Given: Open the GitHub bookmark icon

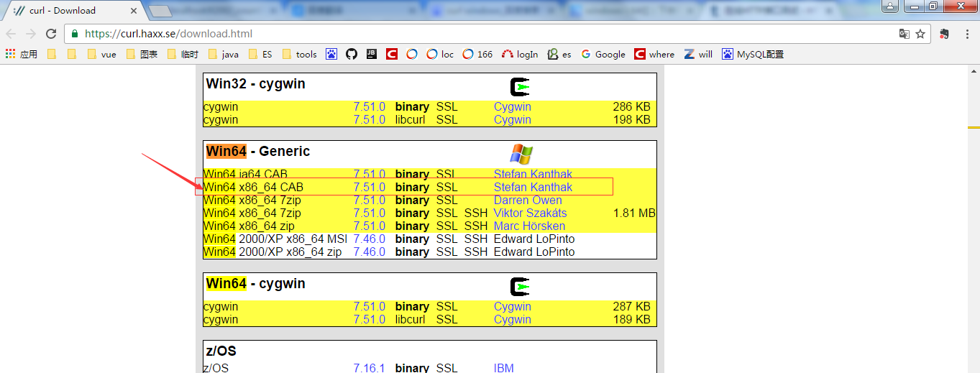Looking at the screenshot, I should (x=352, y=54).
